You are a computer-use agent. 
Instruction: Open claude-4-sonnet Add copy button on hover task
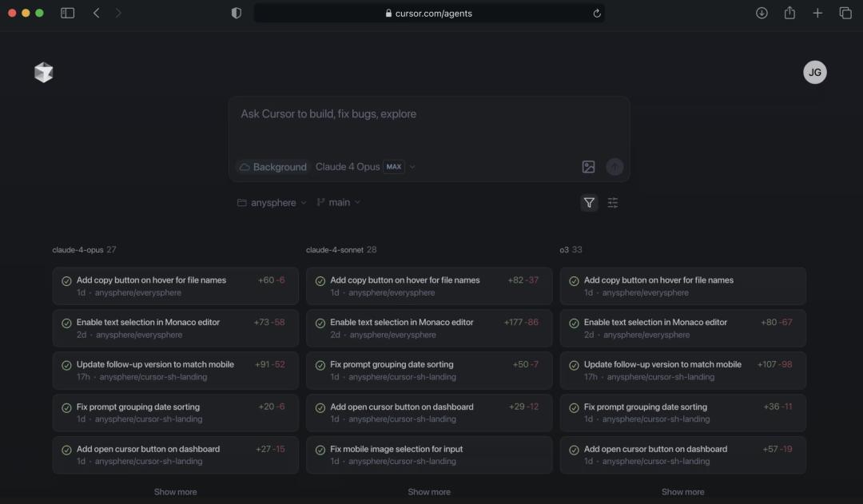coord(429,286)
